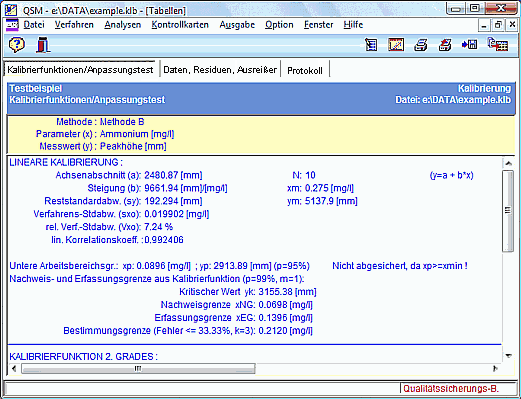
Task: Open the Fenster menu
Action: click(318, 25)
